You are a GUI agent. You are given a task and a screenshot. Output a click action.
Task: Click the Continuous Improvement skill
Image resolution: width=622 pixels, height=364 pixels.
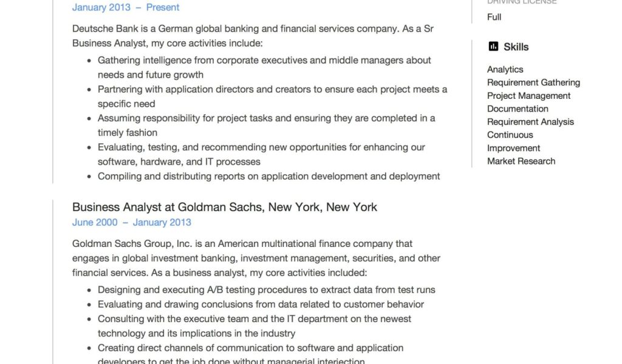point(513,141)
